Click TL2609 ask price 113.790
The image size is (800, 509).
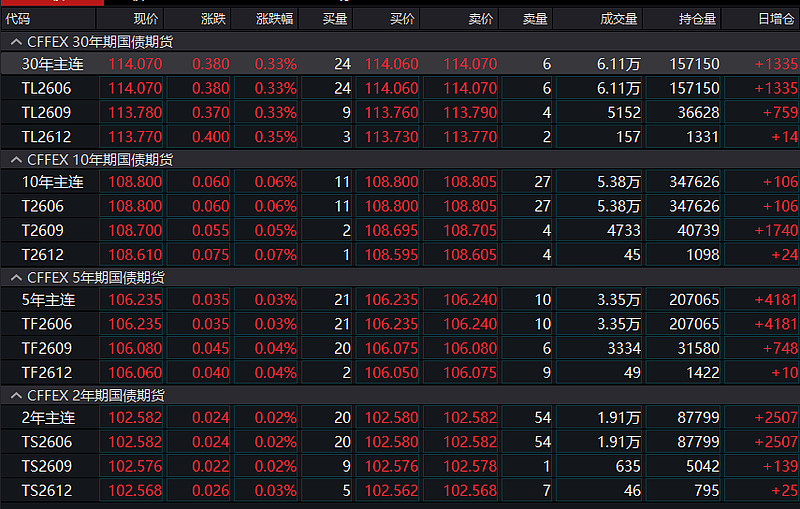tap(470, 112)
